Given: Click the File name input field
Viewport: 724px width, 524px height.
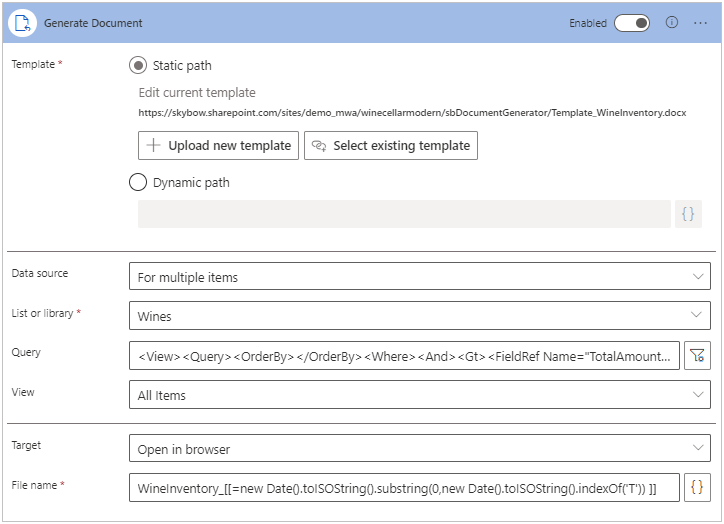Looking at the screenshot, I should point(405,487).
